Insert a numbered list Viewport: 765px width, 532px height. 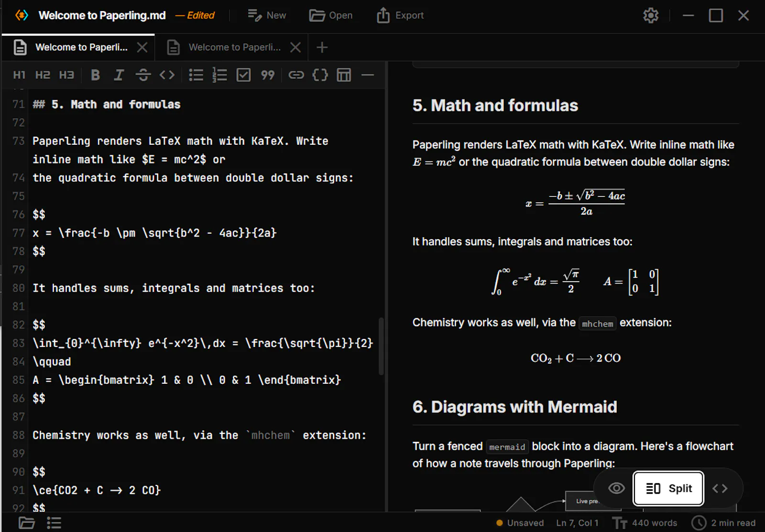pos(219,75)
